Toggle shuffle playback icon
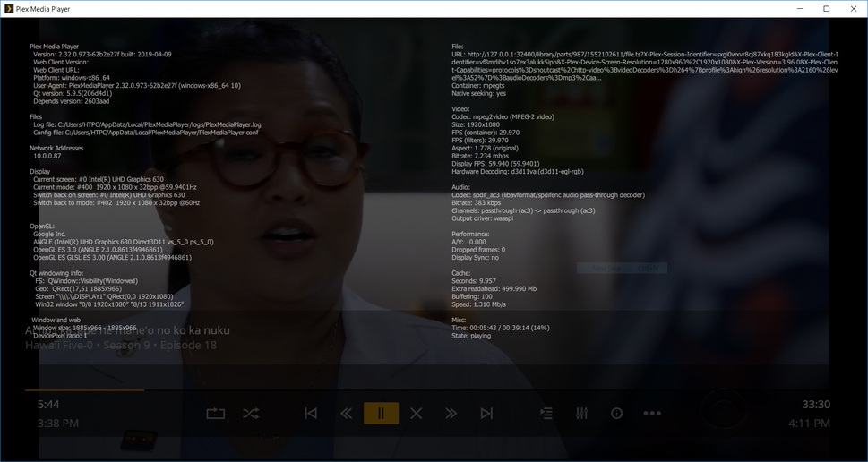 (x=250, y=414)
